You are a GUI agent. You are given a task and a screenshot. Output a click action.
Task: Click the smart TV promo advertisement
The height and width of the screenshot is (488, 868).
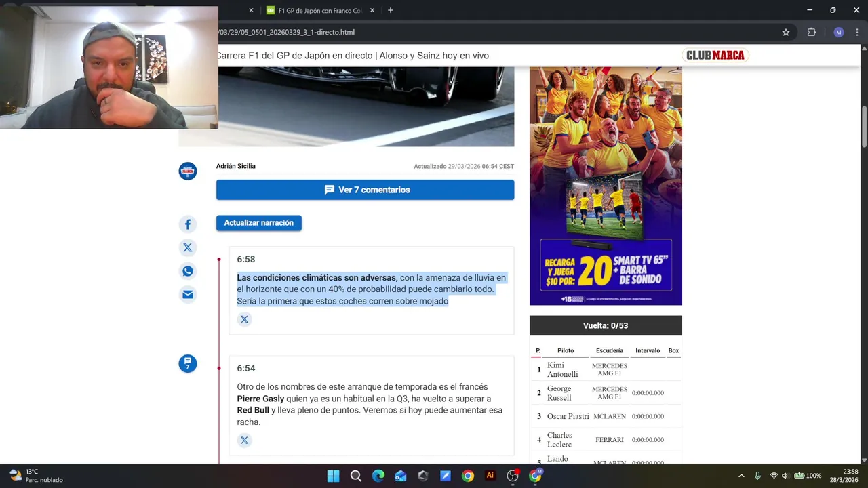pos(606,186)
